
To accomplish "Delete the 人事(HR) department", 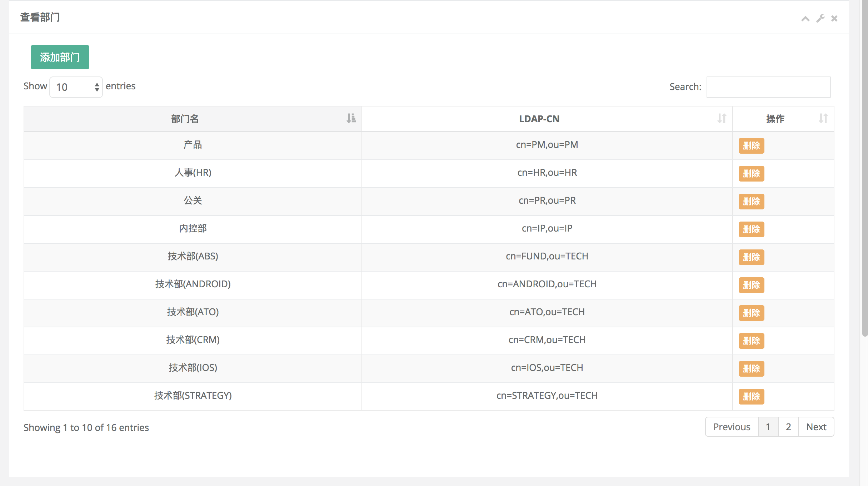I will 751,174.
